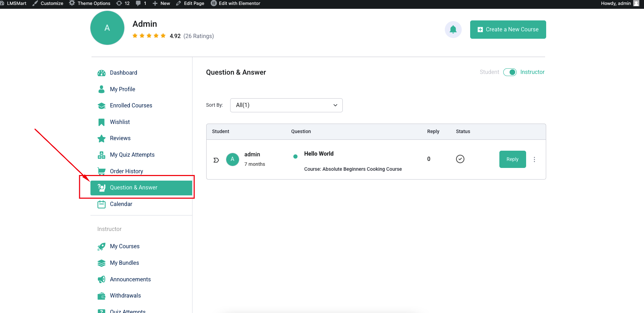Click the Announcements megaphone icon

[x=101, y=279]
